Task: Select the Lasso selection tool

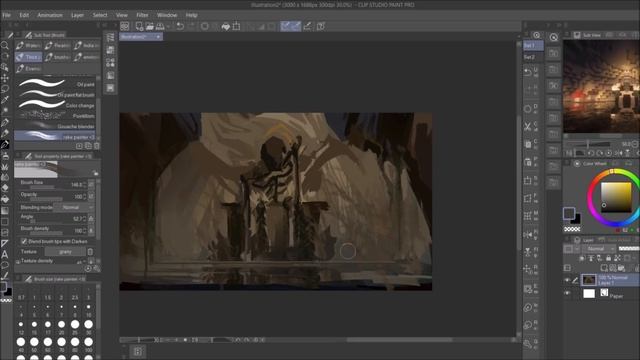Action: click(5, 89)
